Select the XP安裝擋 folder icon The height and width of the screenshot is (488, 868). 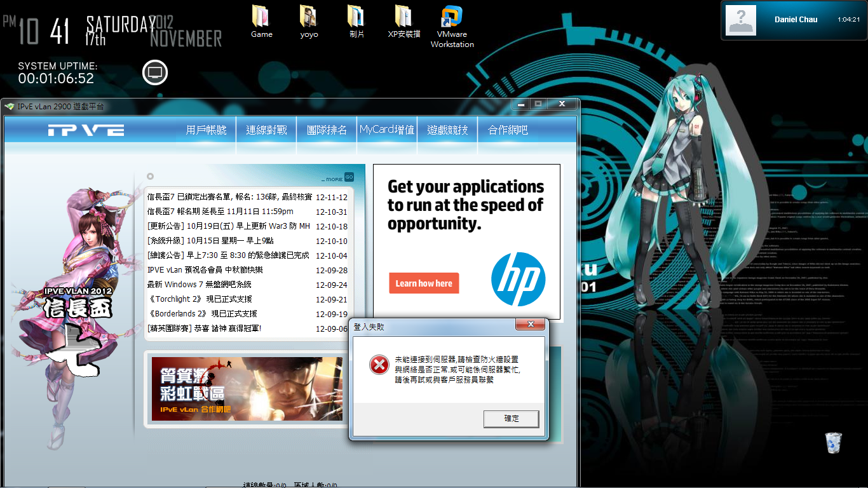click(404, 22)
